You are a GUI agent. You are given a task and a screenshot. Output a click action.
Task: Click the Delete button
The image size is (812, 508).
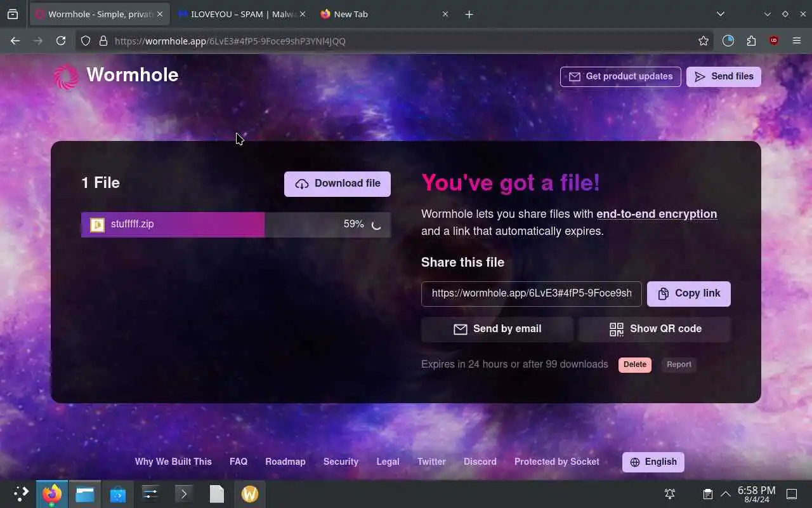635,364
